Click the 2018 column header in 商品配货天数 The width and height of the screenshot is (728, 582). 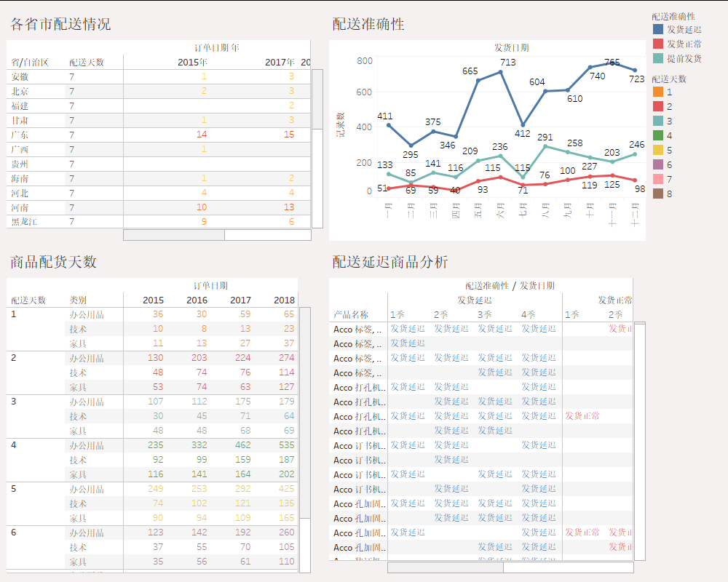(x=284, y=300)
